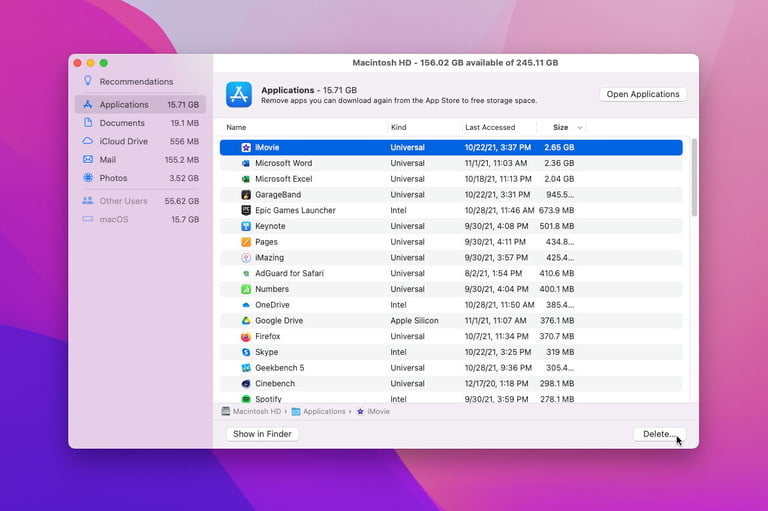
Task: Sort the list by Last Accessed
Action: pyautogui.click(x=490, y=127)
